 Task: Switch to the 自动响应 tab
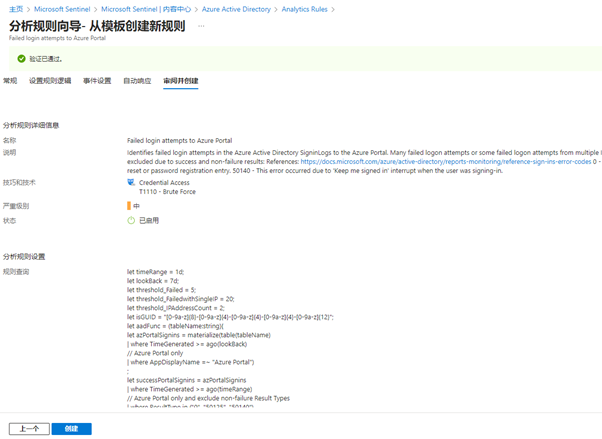(137, 81)
